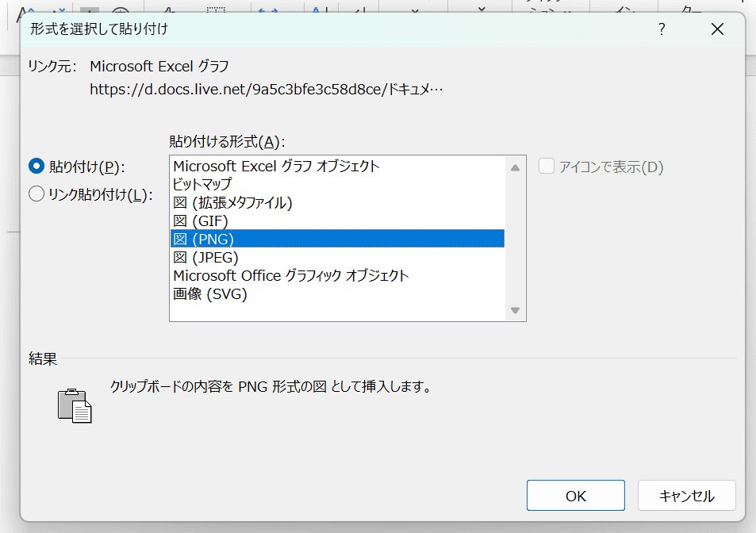Screen dimensions: 756x533
Task: Click the down arrow of the format list scrollbar
Action: click(x=514, y=311)
